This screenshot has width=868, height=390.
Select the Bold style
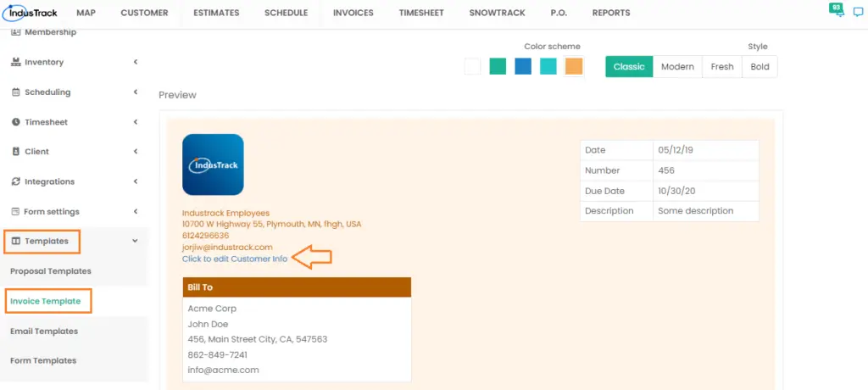click(x=760, y=66)
